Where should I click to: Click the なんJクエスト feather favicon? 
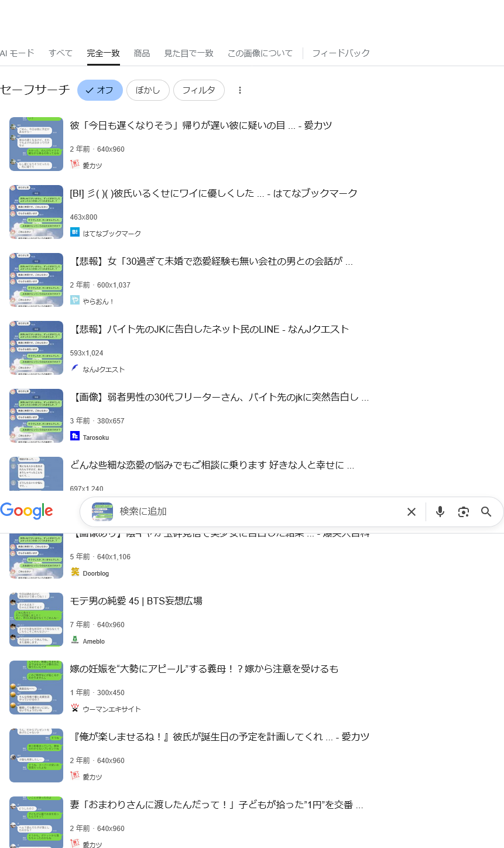[x=75, y=368]
